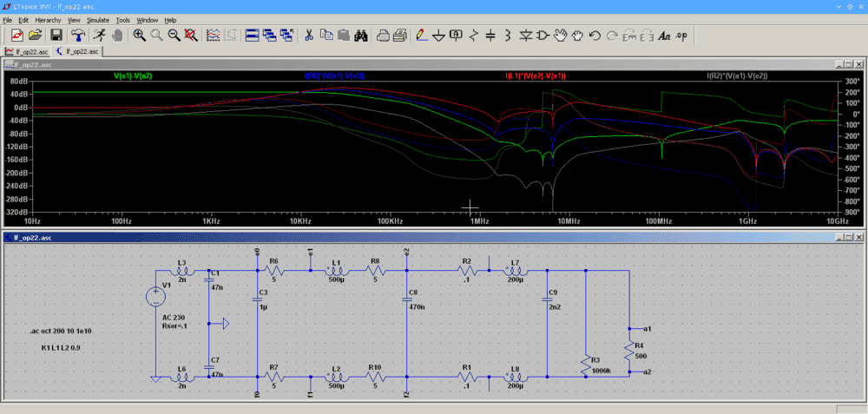Select the Diode component tool
This screenshot has width=868, height=414.
coord(526,36)
